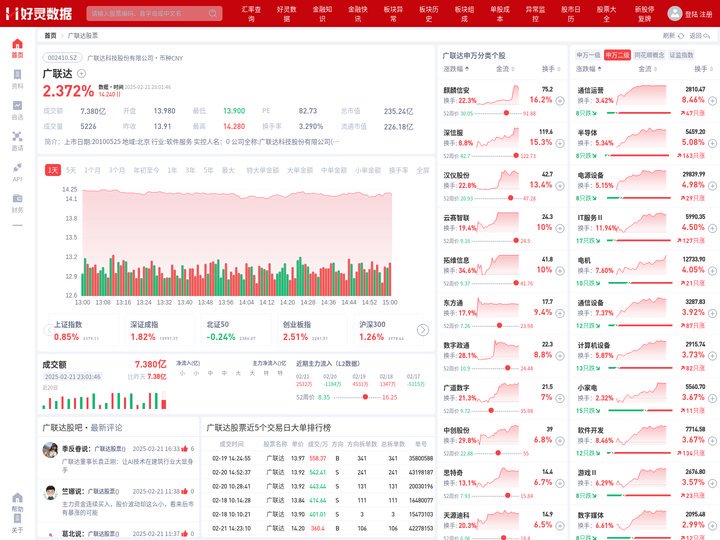The image size is (720, 540).
Task: Sort sector list by 涨跌幅
Action: click(589, 69)
